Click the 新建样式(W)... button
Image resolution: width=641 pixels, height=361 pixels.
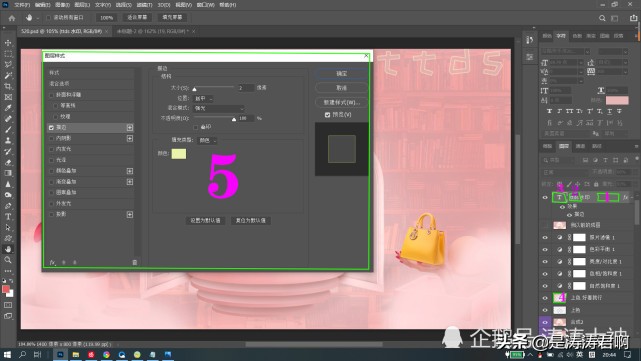(342, 102)
